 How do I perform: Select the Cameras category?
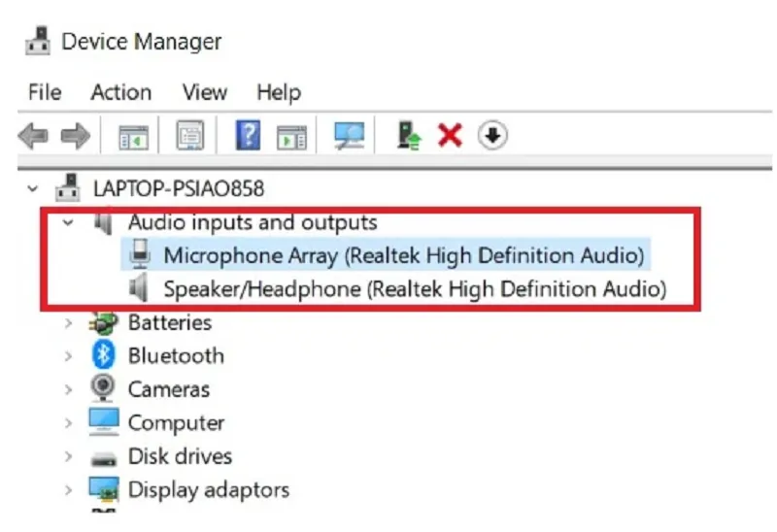click(x=168, y=389)
